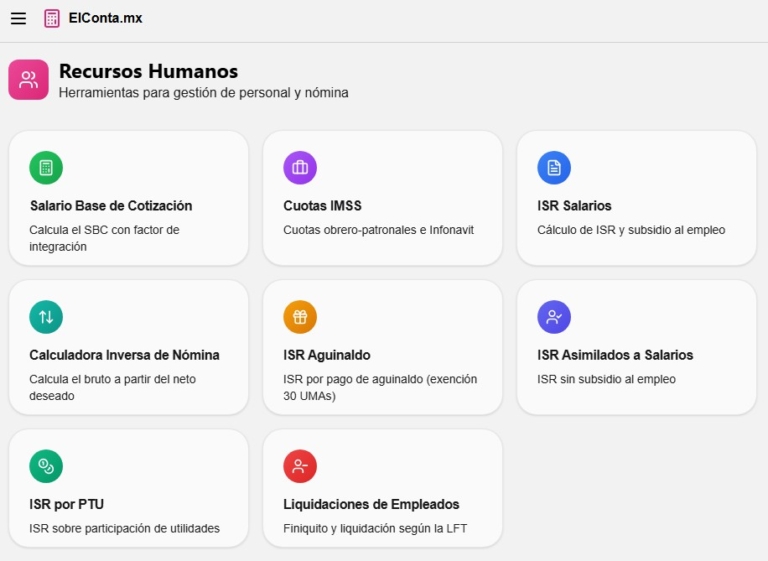Click text 'ISR sin subsidio al empleo'
The height and width of the screenshot is (561, 768).
606,379
